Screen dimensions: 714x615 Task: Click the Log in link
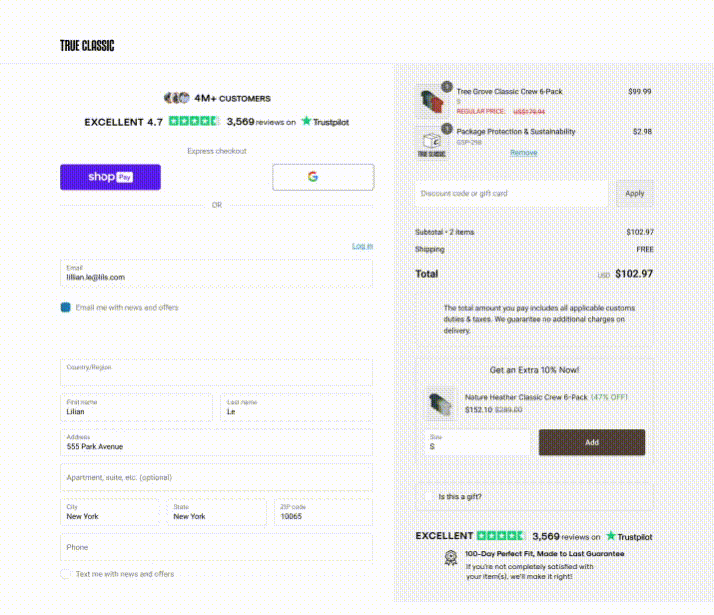pos(362,246)
